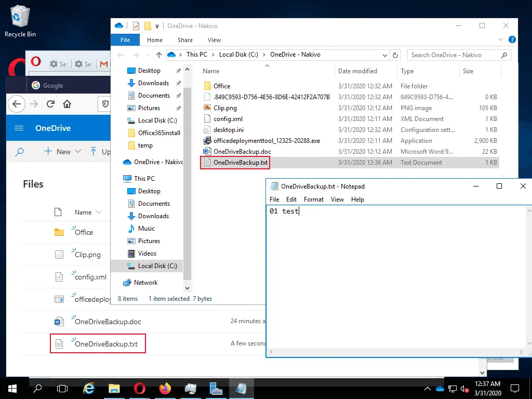Select Local Disk (C:) under This PC
This screenshot has width=532, height=399.
(157, 266)
